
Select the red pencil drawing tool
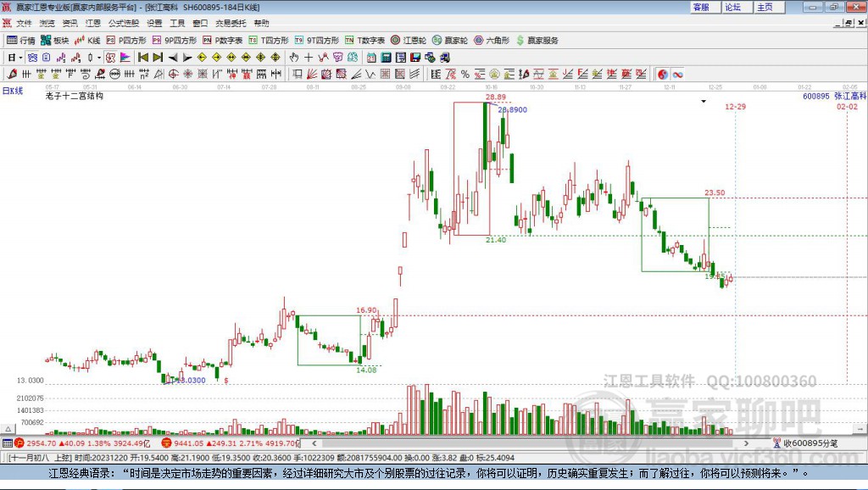(12, 75)
